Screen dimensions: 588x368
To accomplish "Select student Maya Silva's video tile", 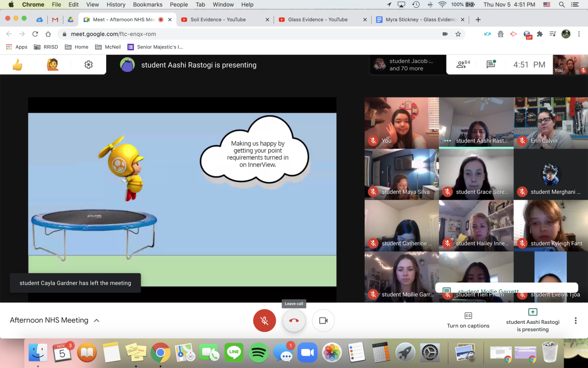I will 401,174.
